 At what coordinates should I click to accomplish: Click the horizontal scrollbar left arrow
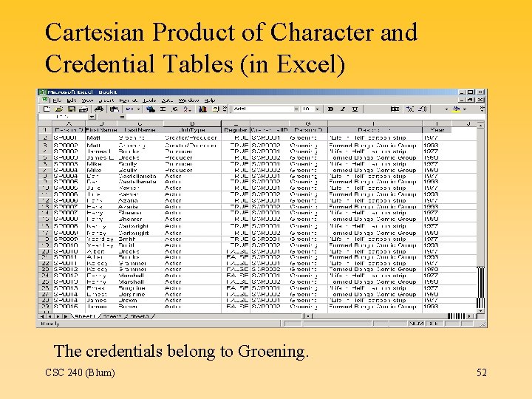(x=307, y=316)
